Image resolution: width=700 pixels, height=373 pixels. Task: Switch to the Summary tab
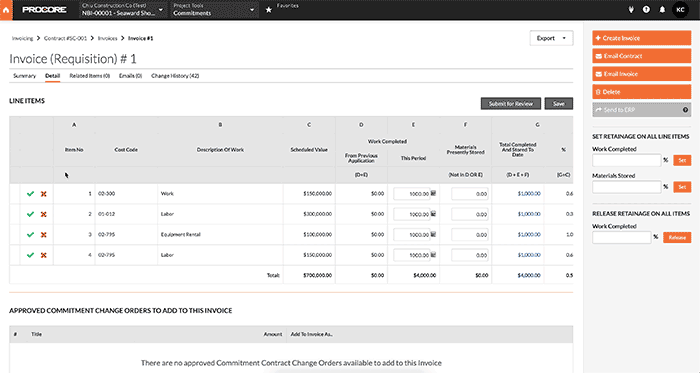click(x=25, y=76)
